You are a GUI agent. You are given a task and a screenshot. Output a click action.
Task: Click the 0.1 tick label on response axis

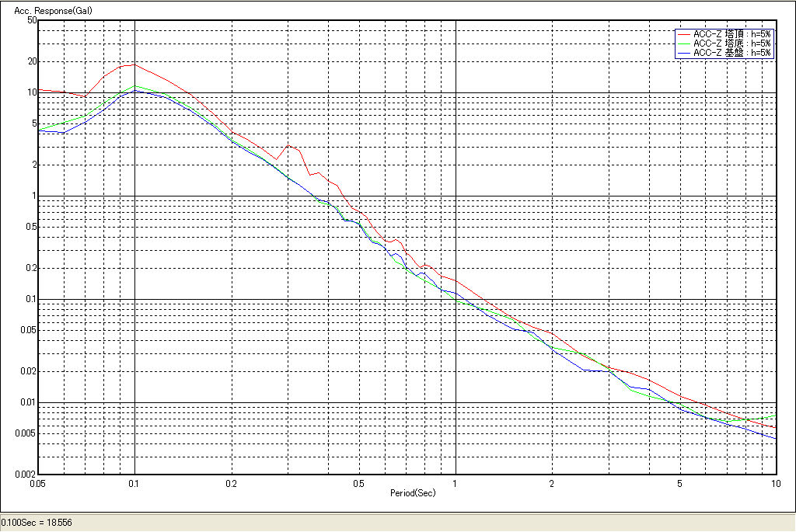pos(30,299)
